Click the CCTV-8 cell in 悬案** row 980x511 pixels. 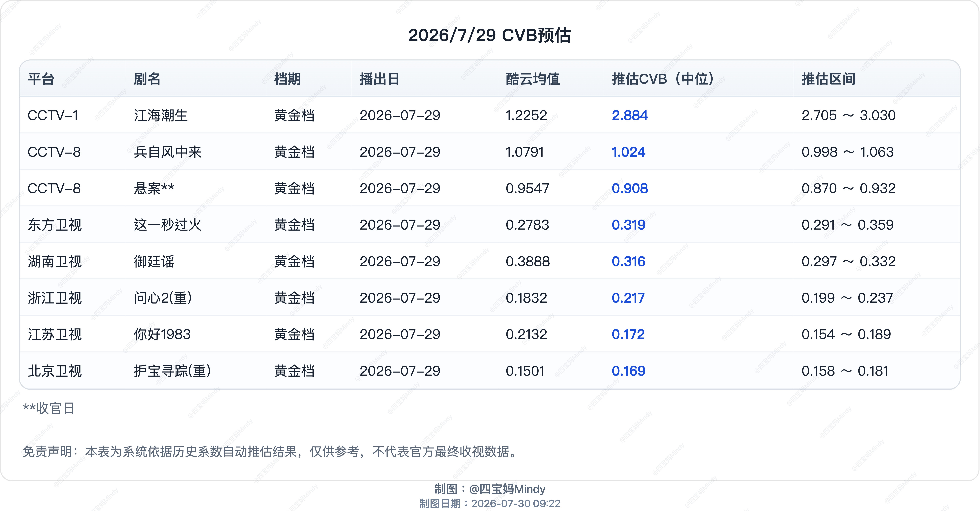point(54,189)
